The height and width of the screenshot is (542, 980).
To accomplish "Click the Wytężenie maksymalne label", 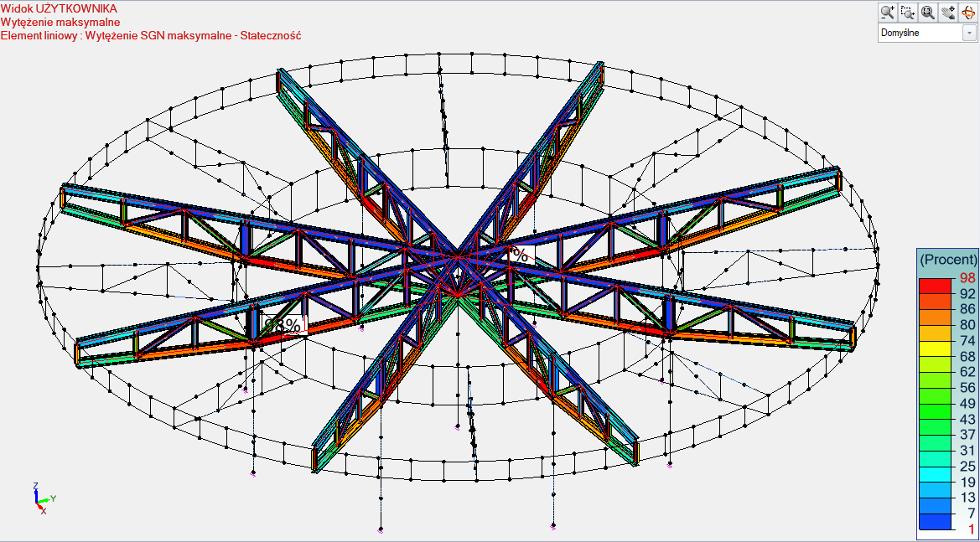I will 60,22.
